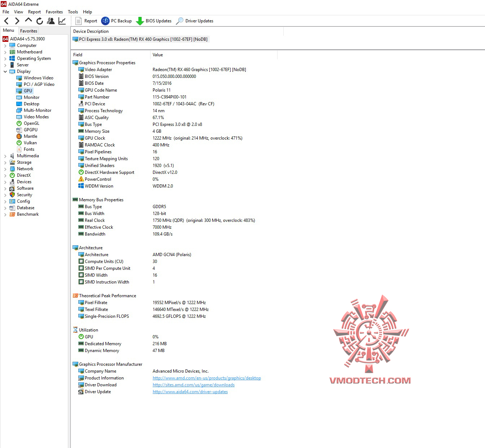Screen dimensions: 485x448
Task: Select the OpenGL icon in tree
Action: click(19, 123)
